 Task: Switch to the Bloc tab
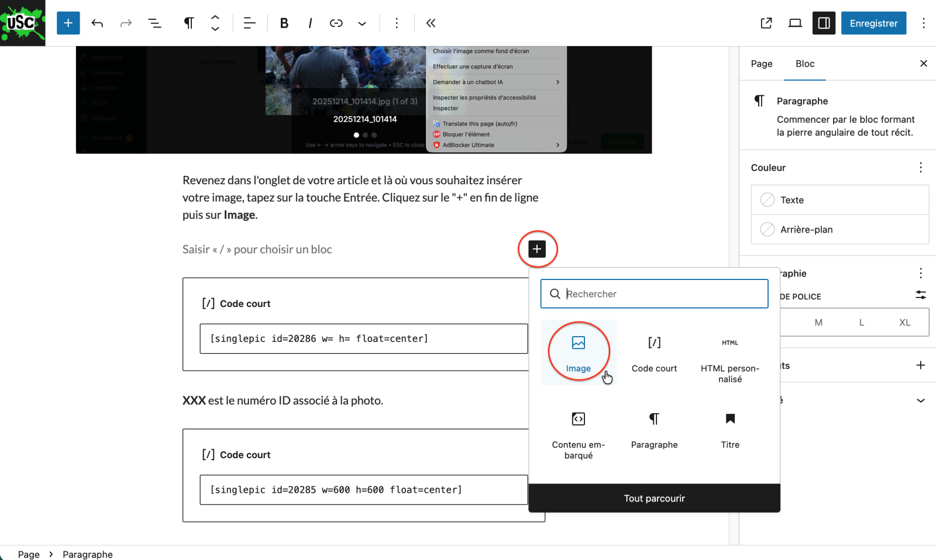804,64
